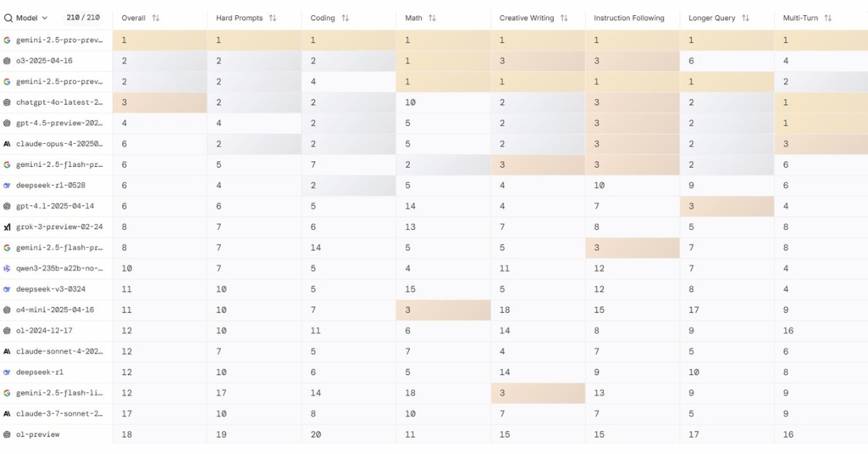Click the Qwen logo next to qwen3-235b
This screenshot has height=454, width=868.
pos(7,268)
